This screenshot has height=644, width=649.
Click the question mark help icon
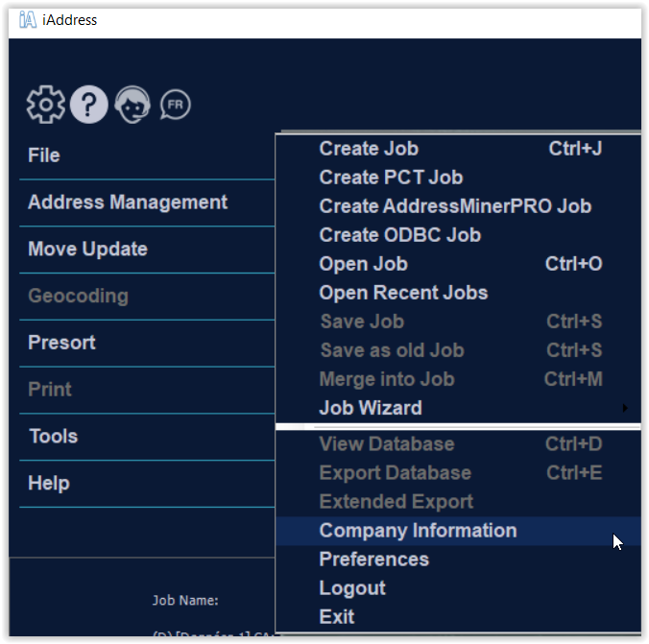click(88, 105)
